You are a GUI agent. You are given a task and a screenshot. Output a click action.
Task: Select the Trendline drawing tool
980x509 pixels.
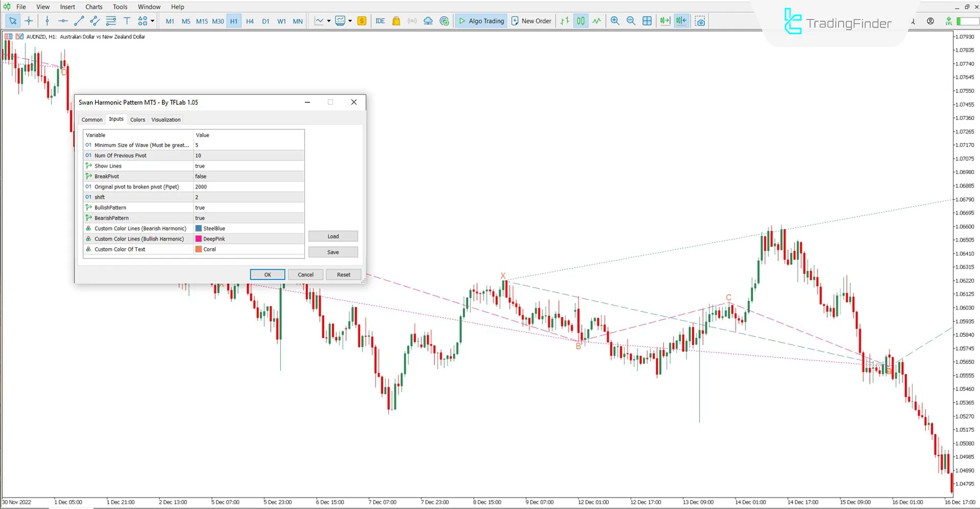tap(79, 21)
